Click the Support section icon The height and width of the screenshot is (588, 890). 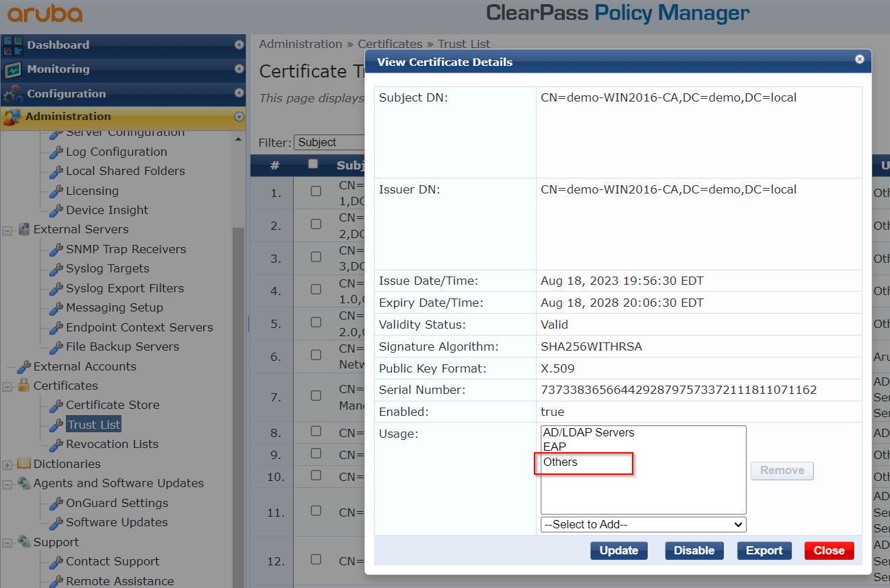pyautogui.click(x=24, y=542)
